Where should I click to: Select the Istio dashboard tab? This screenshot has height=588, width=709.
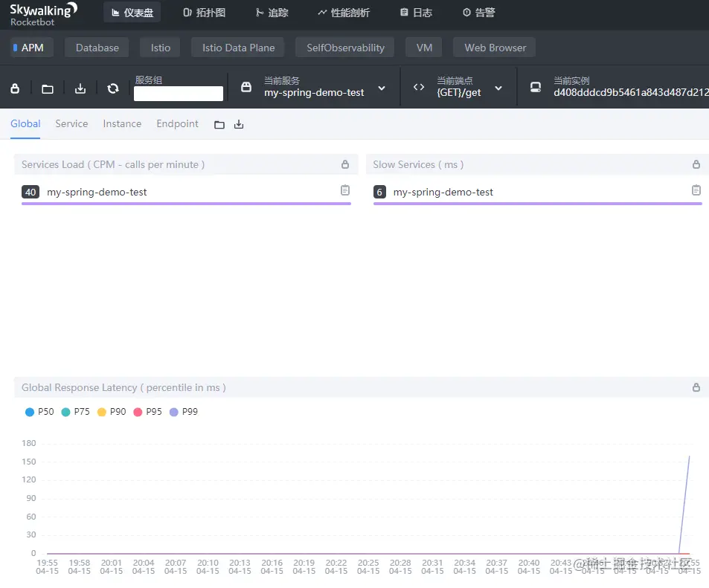click(160, 48)
